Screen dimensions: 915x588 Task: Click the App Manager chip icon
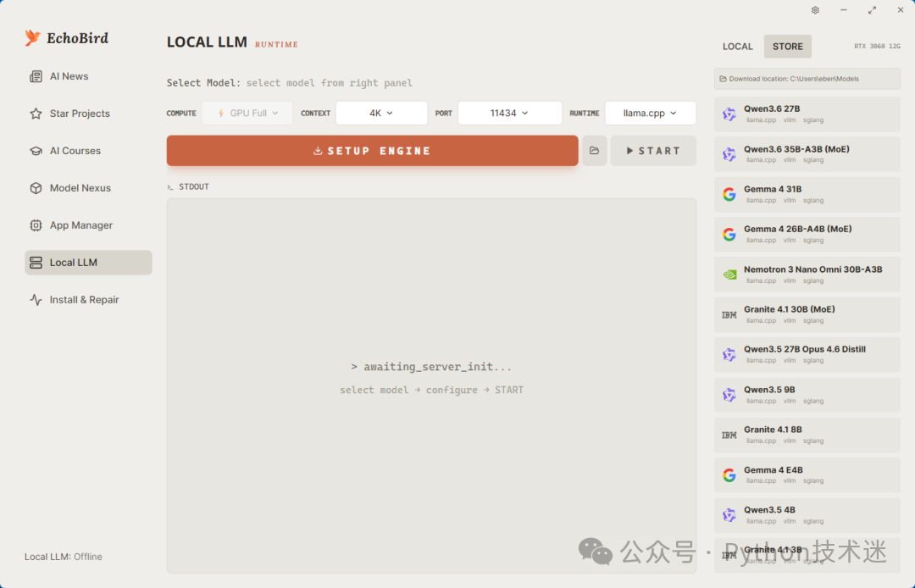click(x=36, y=225)
